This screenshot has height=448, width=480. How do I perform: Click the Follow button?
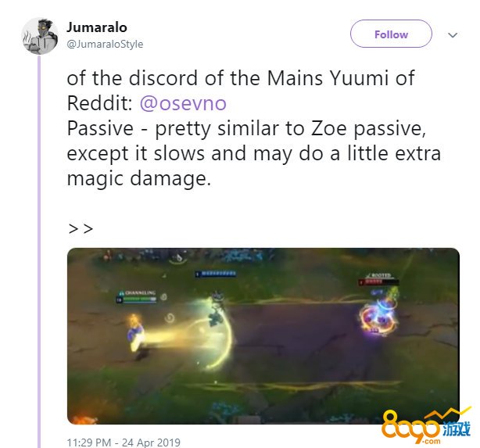coord(391,34)
